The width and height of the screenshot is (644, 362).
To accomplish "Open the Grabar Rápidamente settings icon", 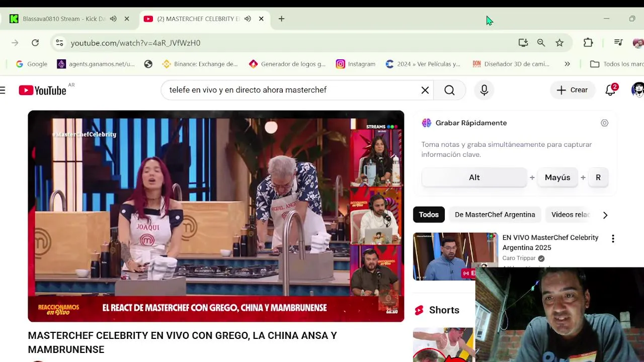I will pyautogui.click(x=604, y=123).
